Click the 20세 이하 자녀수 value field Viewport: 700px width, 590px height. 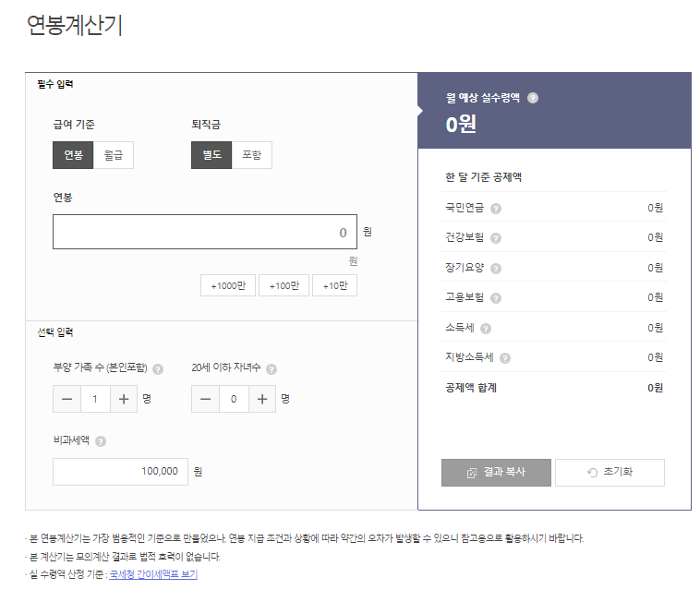234,399
